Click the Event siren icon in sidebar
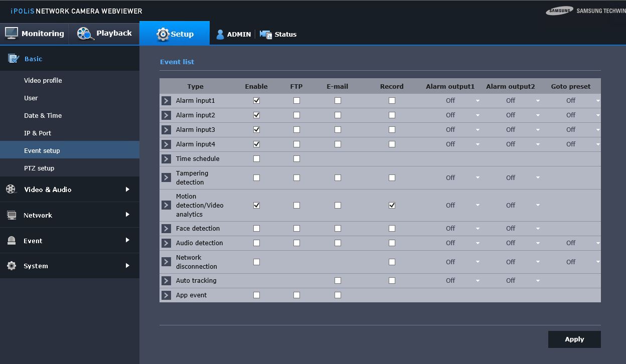The image size is (626, 364). [11, 241]
